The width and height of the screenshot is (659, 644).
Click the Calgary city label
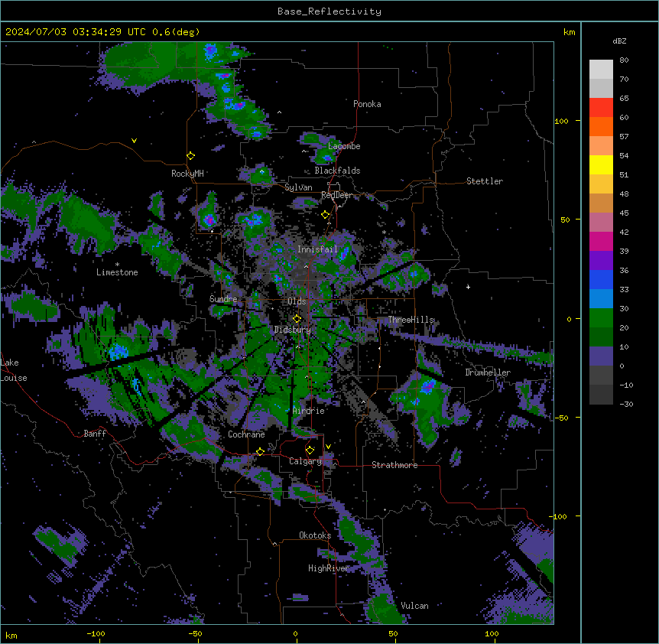(306, 461)
